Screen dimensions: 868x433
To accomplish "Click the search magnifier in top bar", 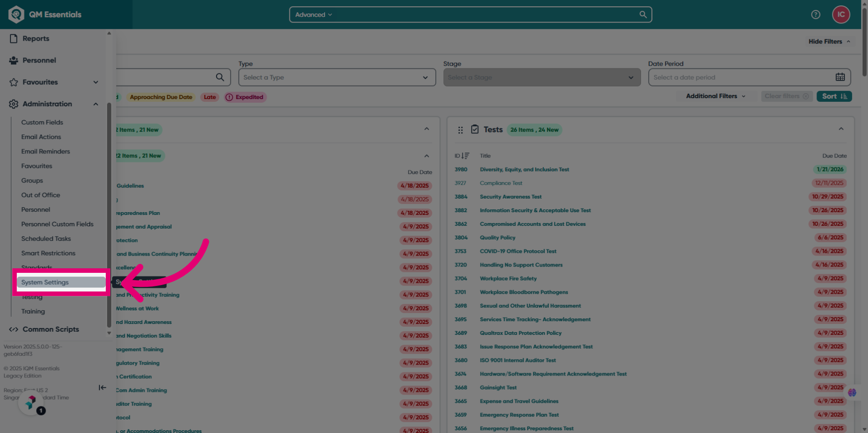I will pyautogui.click(x=643, y=14).
